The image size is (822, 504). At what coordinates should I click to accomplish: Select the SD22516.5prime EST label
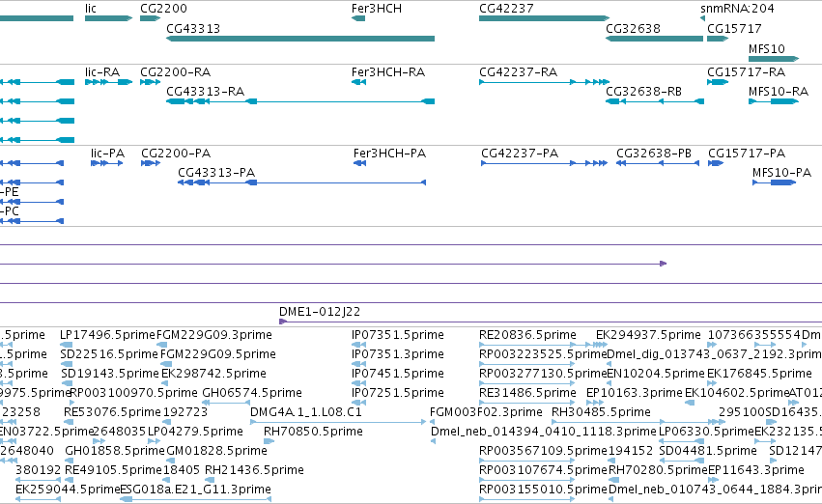(109, 354)
